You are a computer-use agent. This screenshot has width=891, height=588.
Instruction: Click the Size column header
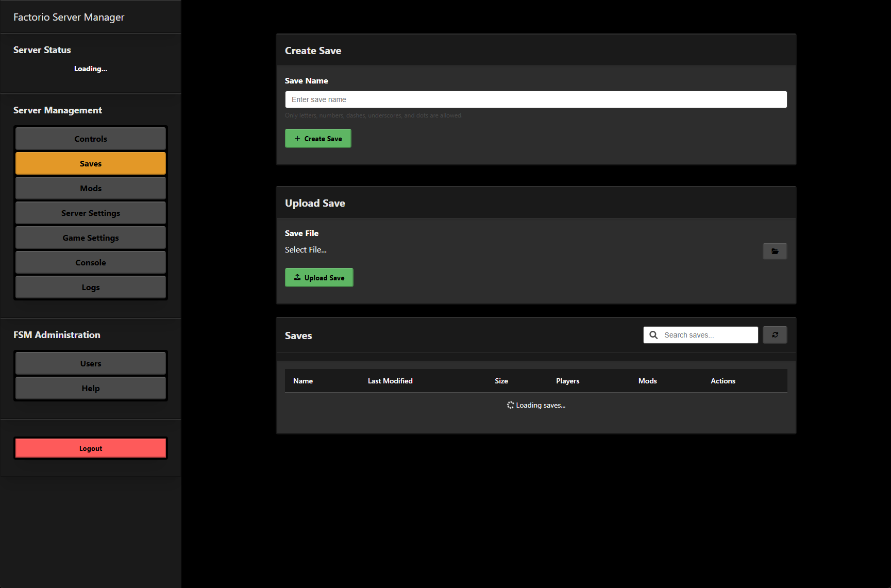(501, 381)
